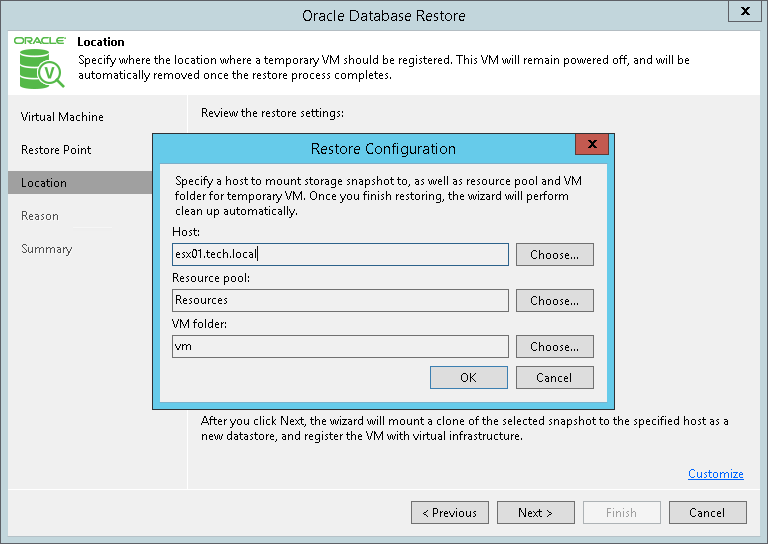Select the Reason wizard step
The image size is (768, 544).
(40, 216)
